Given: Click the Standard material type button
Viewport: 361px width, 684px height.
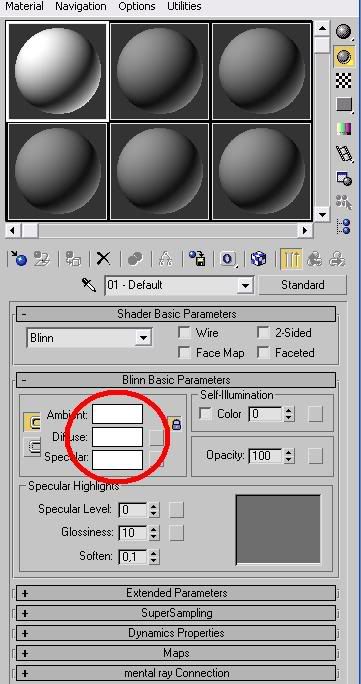Looking at the screenshot, I should pyautogui.click(x=303, y=285).
